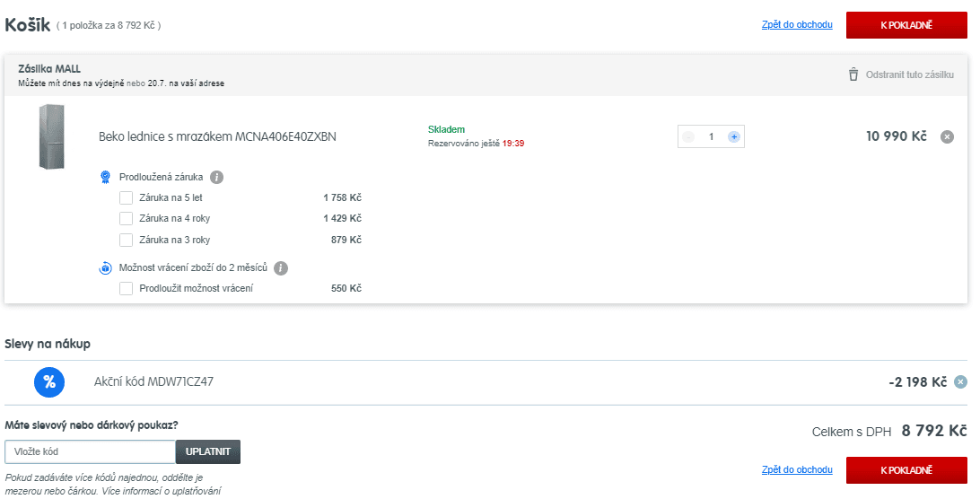The image size is (980, 499).
Task: Click the extended warranty ribbon icon
Action: click(105, 177)
